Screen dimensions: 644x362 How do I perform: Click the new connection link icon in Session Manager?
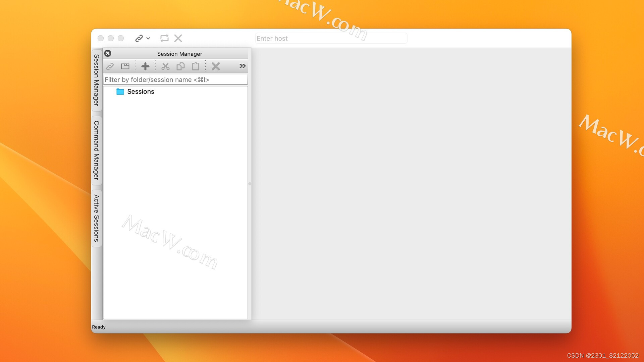110,66
